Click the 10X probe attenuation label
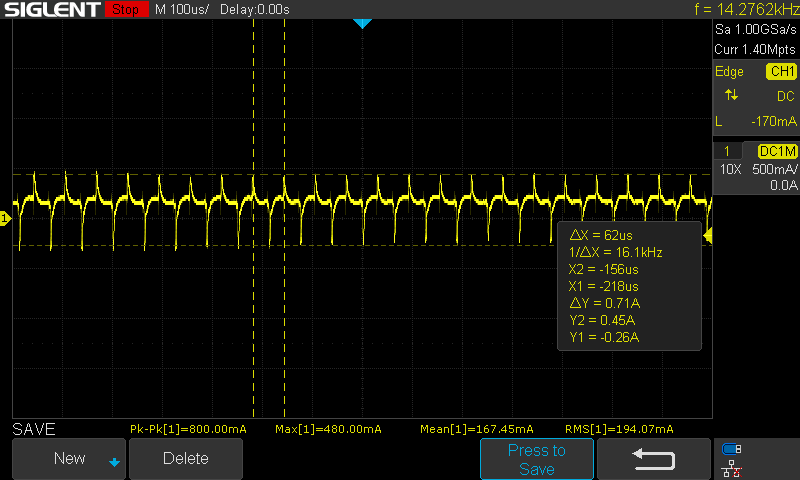Screen dimensions: 800x480 coord(730,169)
